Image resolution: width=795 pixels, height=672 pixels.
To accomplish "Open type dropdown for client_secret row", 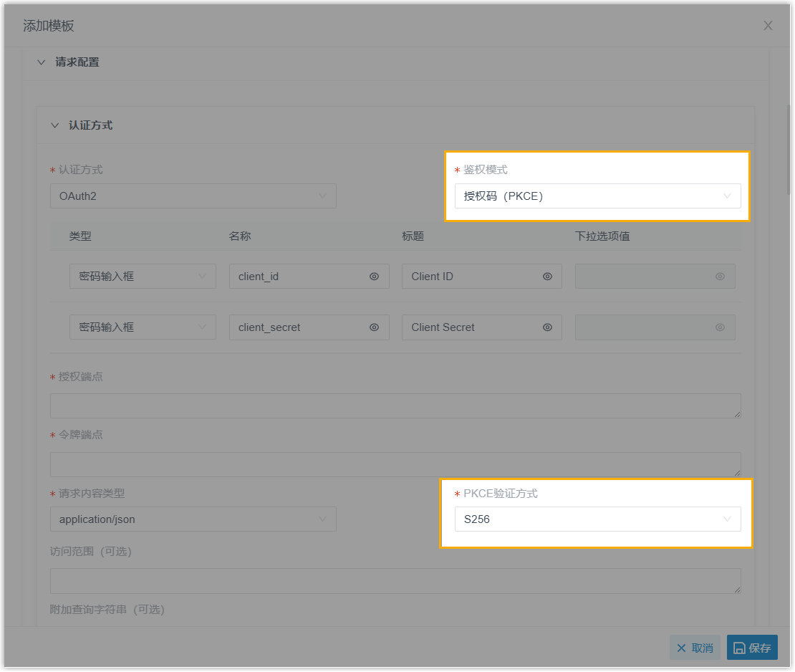I will pos(143,327).
